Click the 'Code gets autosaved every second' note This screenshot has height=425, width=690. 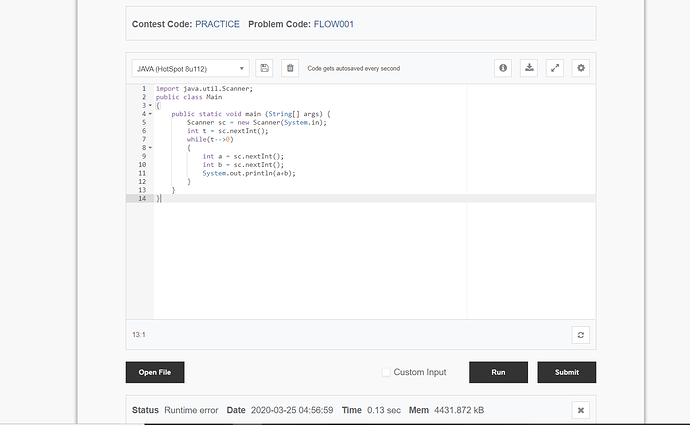coord(354,69)
